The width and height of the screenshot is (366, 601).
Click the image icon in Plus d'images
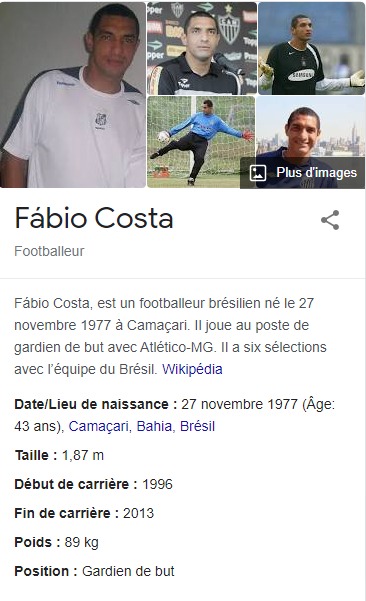click(258, 173)
